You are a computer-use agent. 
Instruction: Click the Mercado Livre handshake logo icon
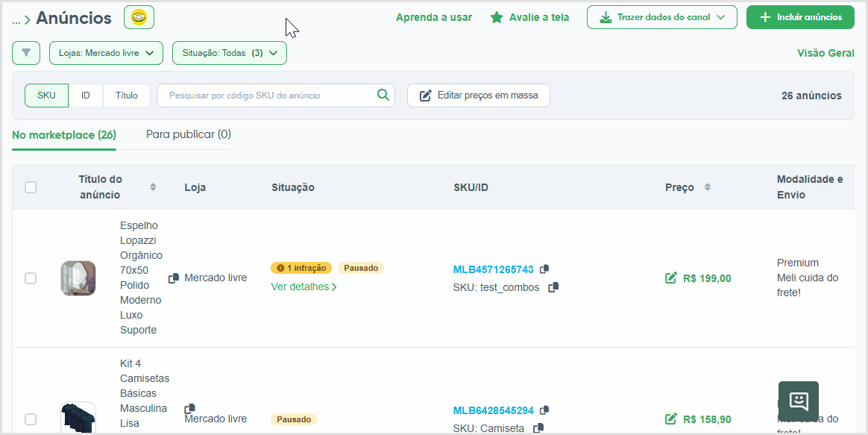[x=139, y=18]
